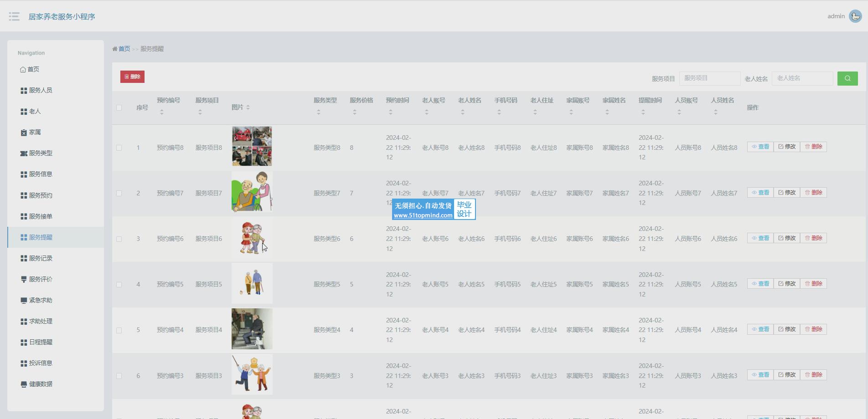Click the green search icon button
The width and height of the screenshot is (868, 419).
pos(847,78)
